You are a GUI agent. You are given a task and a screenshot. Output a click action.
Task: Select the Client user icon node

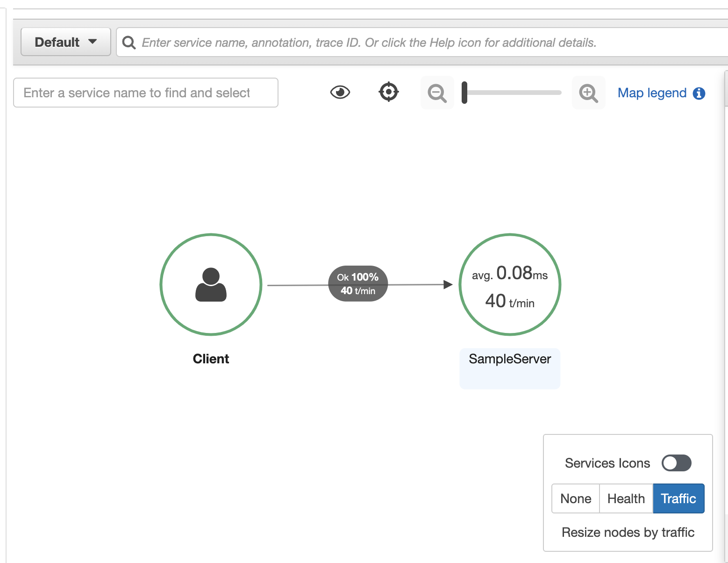[211, 284]
